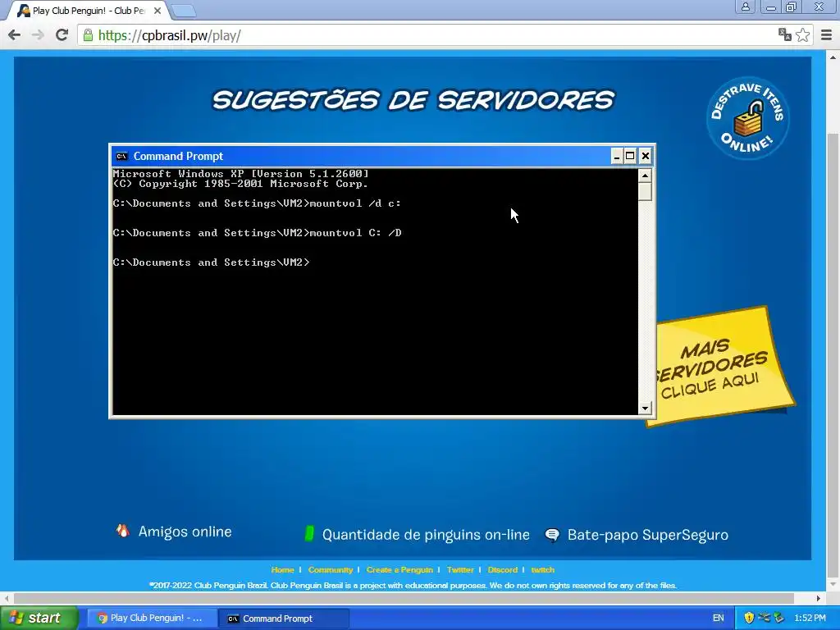Minimize the Command Prompt window

coord(617,156)
